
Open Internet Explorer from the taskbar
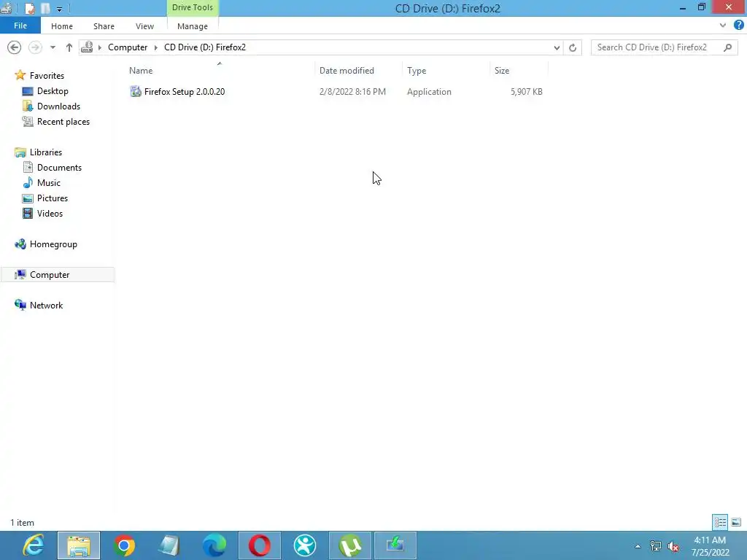point(34,545)
